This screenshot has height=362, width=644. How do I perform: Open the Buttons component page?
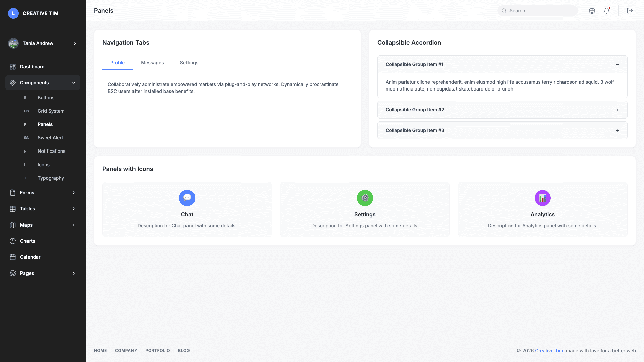pos(46,98)
